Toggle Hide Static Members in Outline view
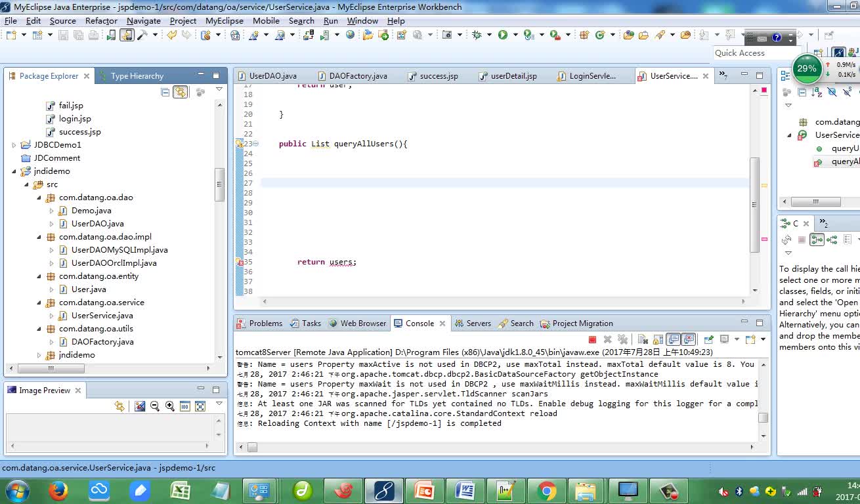 (848, 93)
